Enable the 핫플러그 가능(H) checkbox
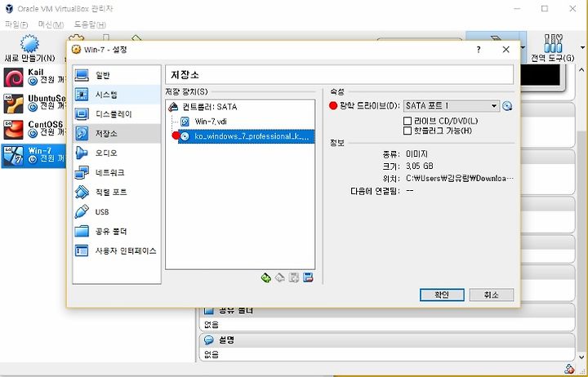This screenshot has height=377, width=588. 408,131
